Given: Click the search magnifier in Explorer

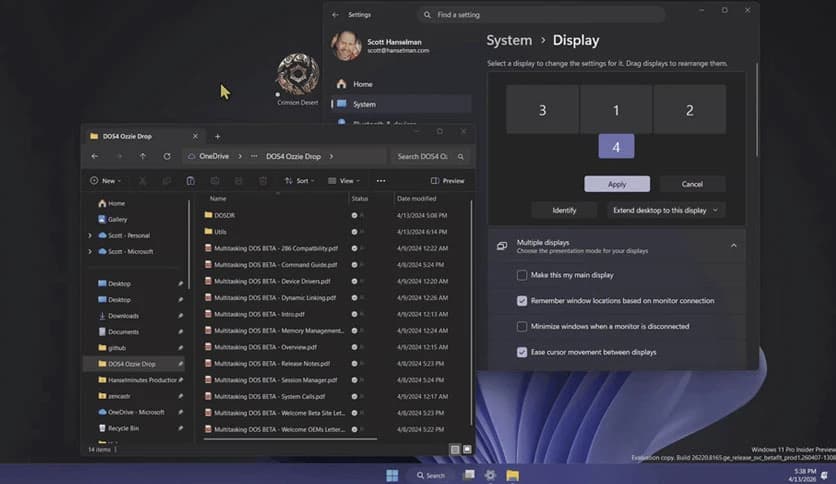Looking at the screenshot, I should (461, 156).
